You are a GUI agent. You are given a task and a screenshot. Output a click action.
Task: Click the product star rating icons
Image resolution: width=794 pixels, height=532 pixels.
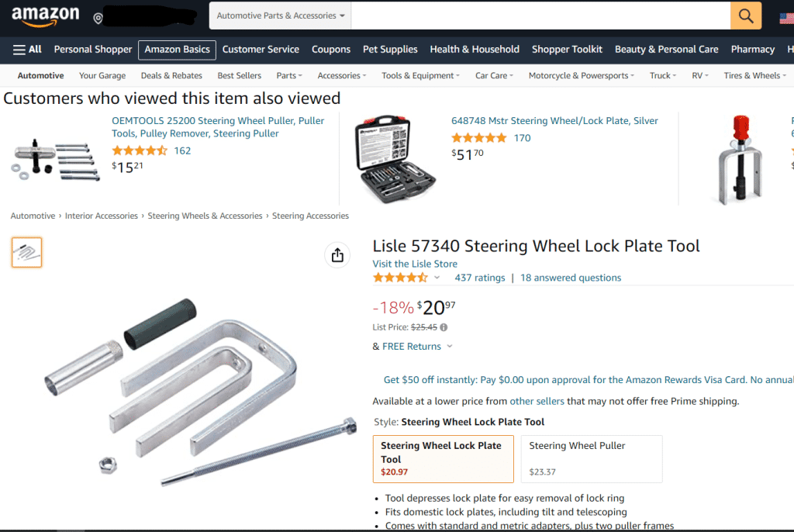(x=400, y=278)
